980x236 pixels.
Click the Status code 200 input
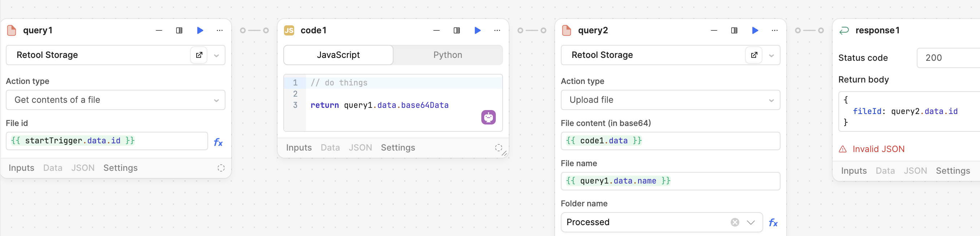tap(949, 58)
